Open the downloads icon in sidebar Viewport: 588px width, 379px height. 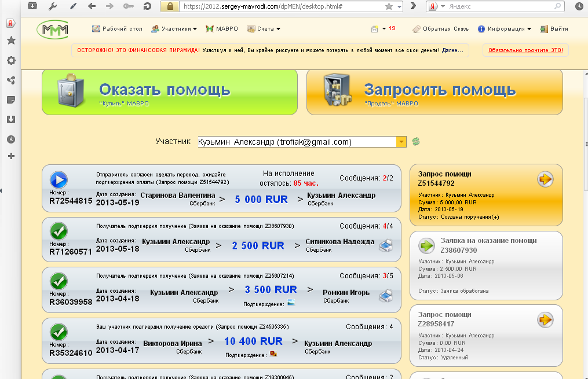(11, 119)
